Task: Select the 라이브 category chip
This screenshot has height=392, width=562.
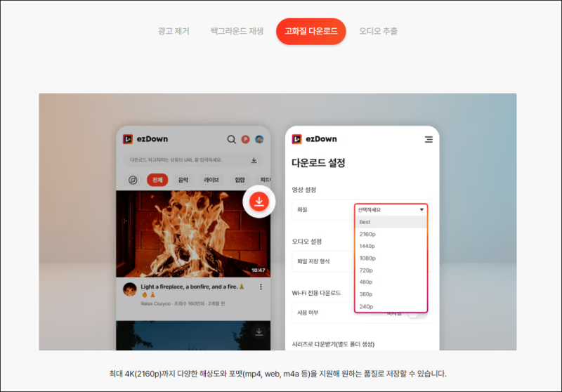Action: click(x=211, y=180)
